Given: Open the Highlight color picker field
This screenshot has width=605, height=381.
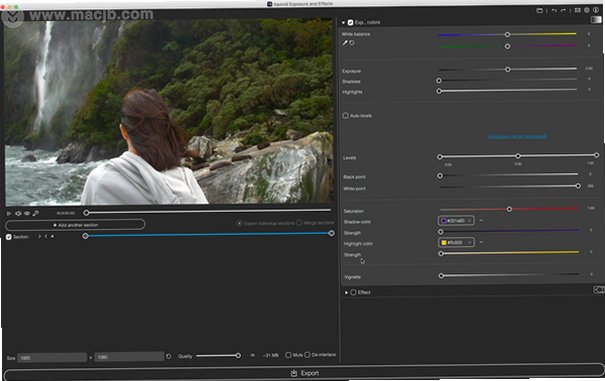Looking at the screenshot, I should point(456,242).
